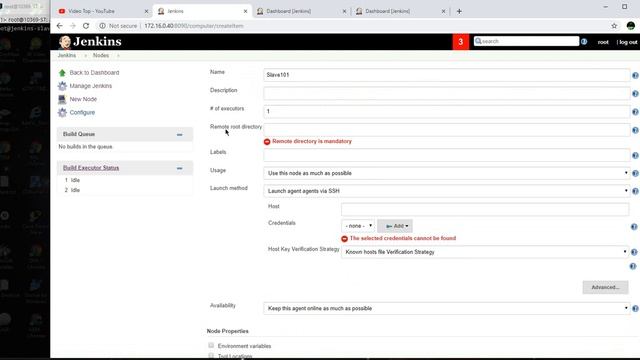Open the Usage dropdown

tap(447, 173)
